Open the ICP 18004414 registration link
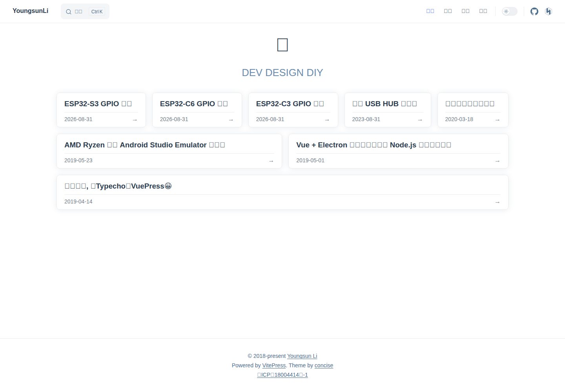Screen dimensions: 565x392 282,375
